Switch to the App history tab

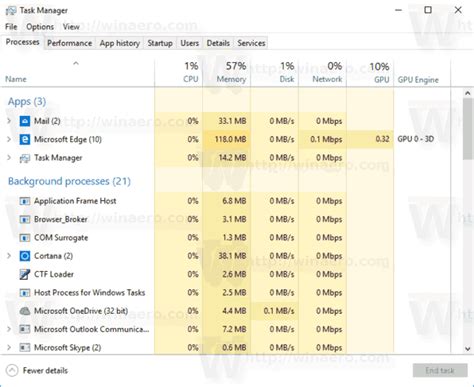point(120,43)
